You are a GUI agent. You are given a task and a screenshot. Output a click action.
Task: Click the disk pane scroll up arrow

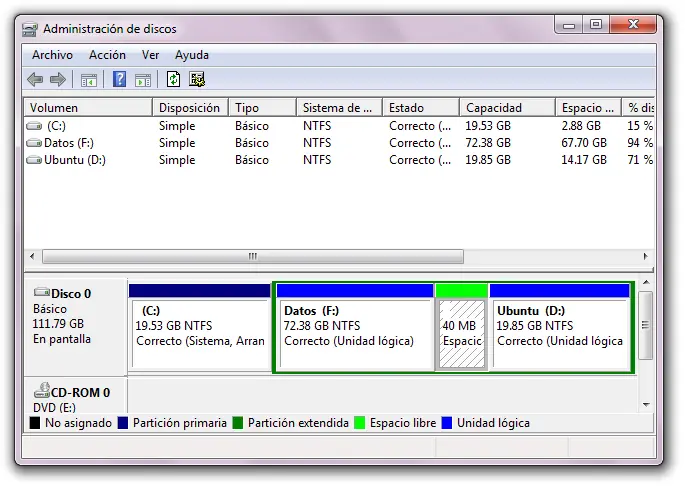646,283
